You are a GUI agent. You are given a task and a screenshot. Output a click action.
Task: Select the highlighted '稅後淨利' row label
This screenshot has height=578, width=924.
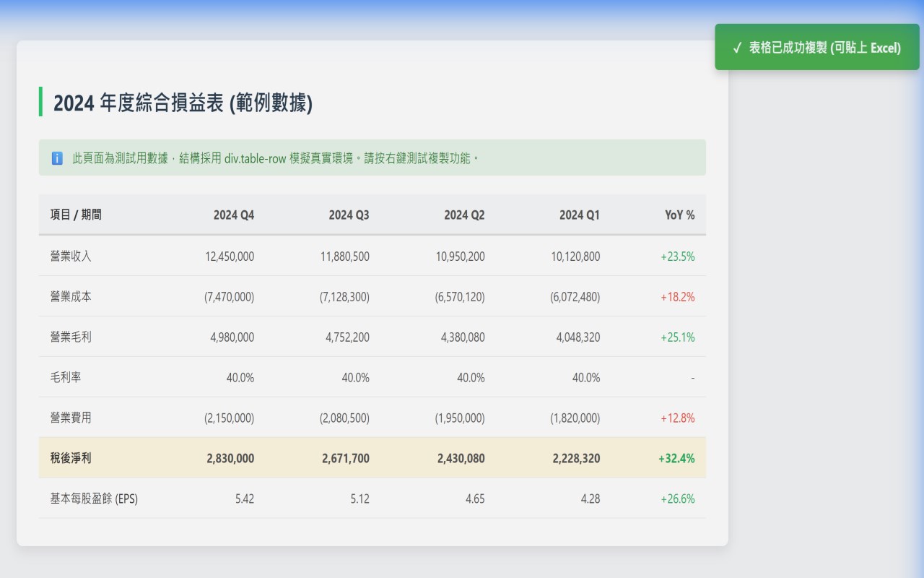[x=71, y=458]
